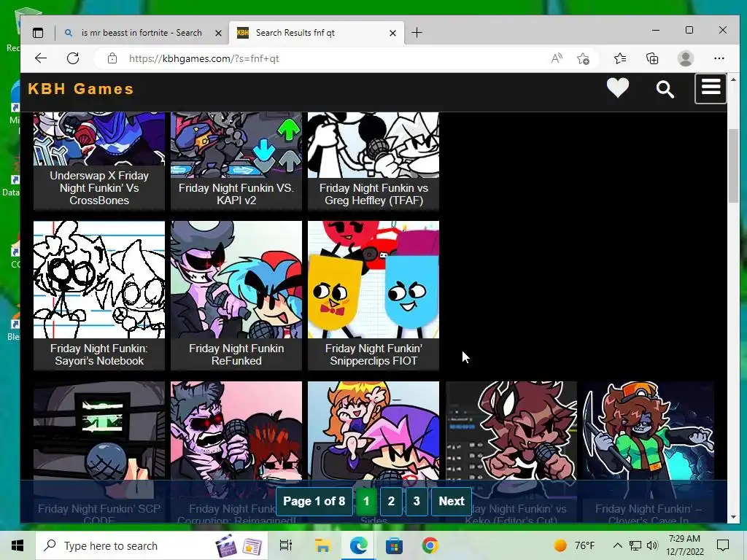
Task: Click scrollbar up arrow on page
Action: pos(733,79)
